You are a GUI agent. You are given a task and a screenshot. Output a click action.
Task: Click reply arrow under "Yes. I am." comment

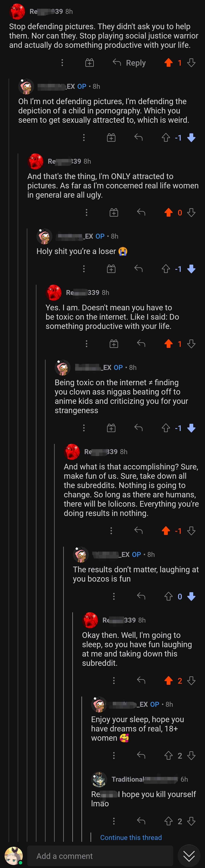tap(141, 344)
